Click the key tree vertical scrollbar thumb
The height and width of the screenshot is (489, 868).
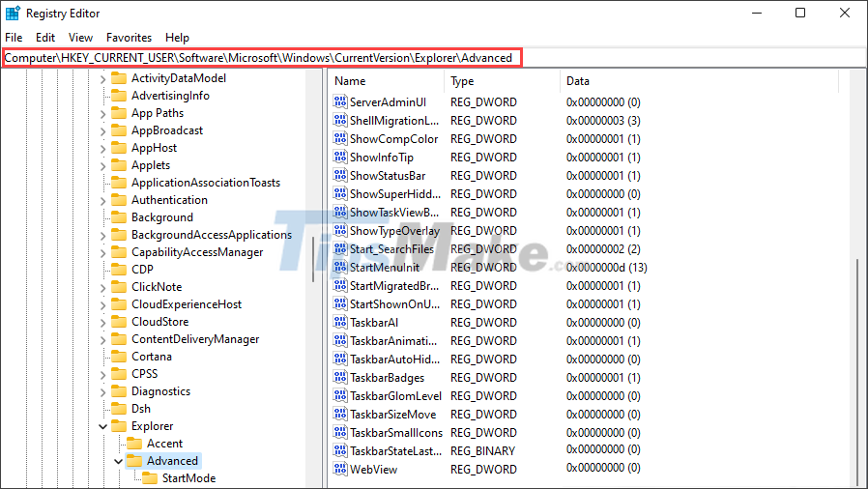313,259
